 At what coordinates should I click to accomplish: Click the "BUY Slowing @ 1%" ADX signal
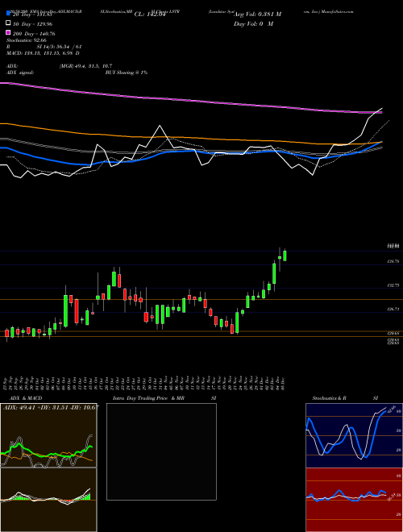pos(127,73)
